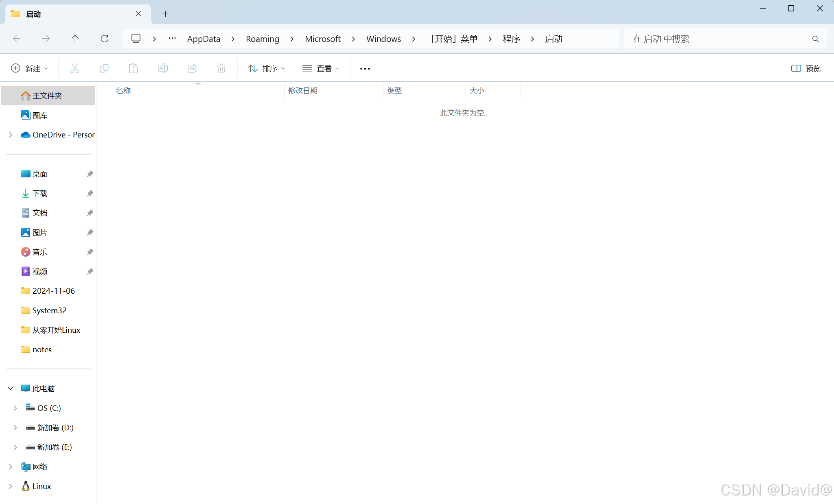Image resolution: width=834 pixels, height=504 pixels.
Task: Expand the OS (C:) drive tree
Action: 15,408
